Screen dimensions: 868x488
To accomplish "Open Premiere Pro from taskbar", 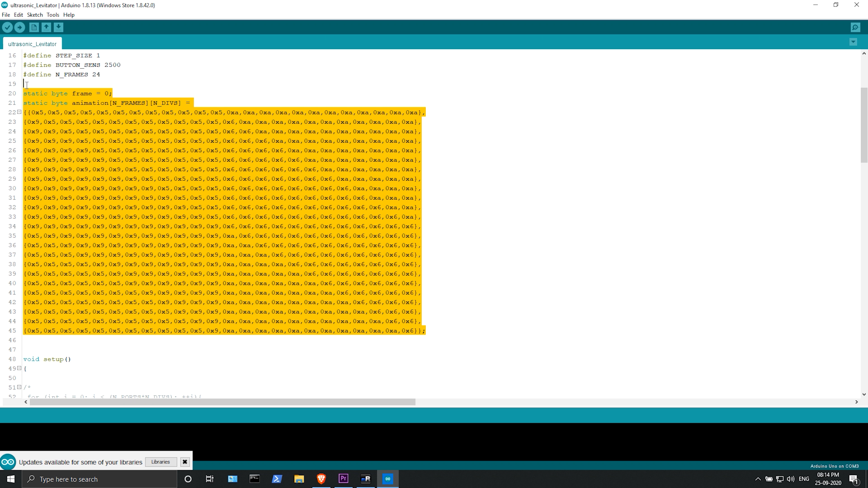I will 343,479.
